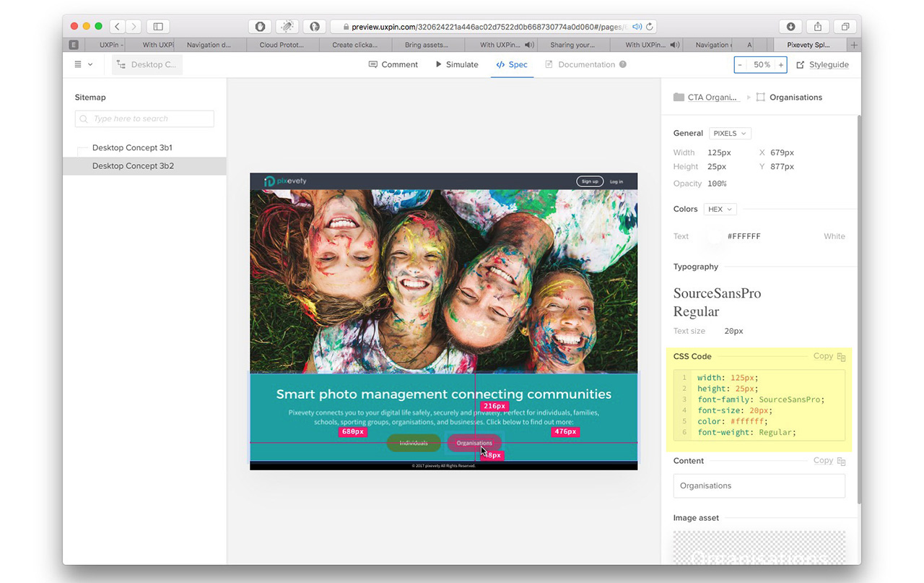Click the right panel scrollbar

[858, 309]
